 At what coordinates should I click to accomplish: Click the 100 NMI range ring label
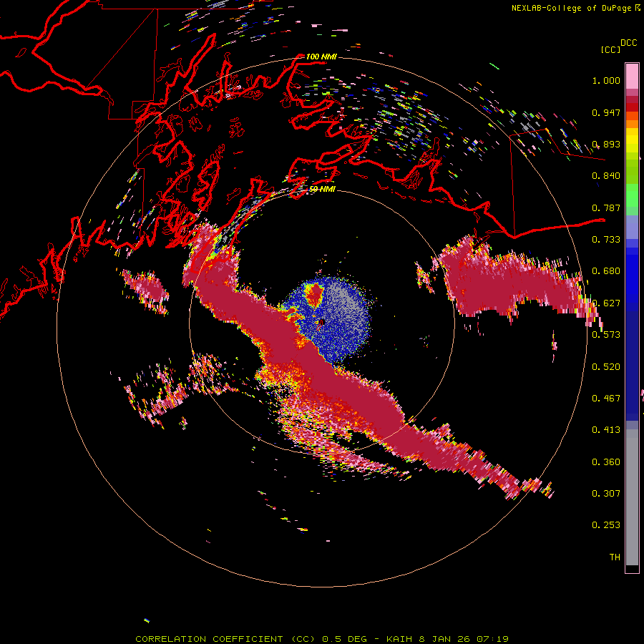321,57
